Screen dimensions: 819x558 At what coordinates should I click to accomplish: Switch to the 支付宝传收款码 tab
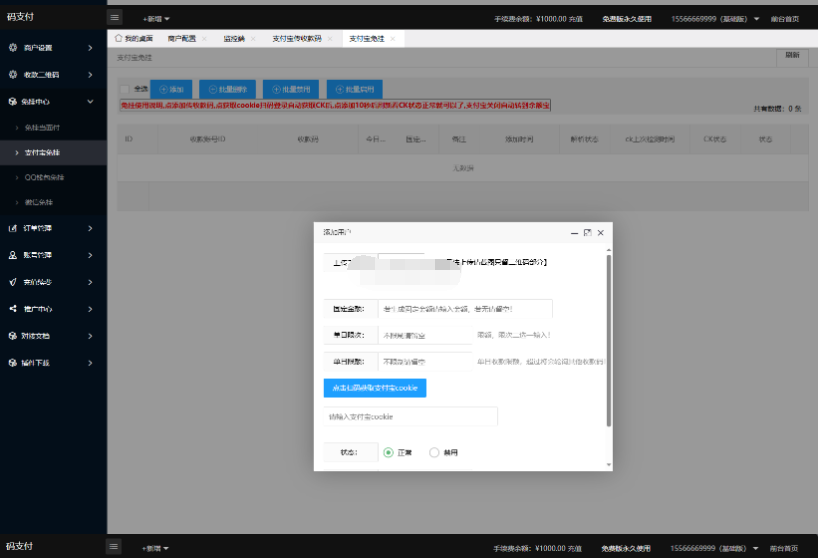point(297,39)
